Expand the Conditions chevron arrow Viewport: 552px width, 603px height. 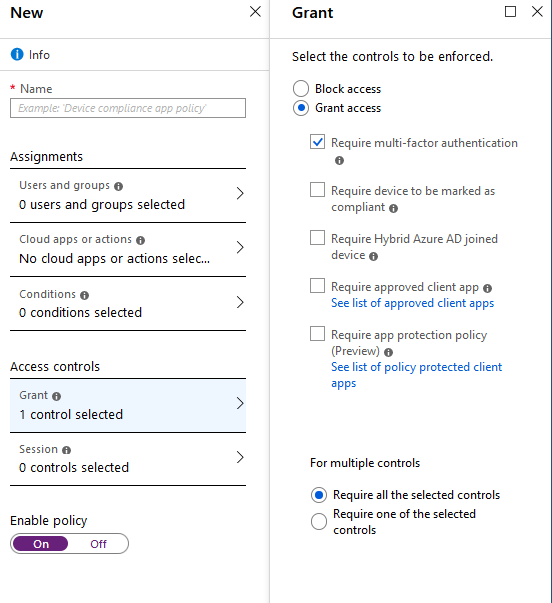(240, 302)
